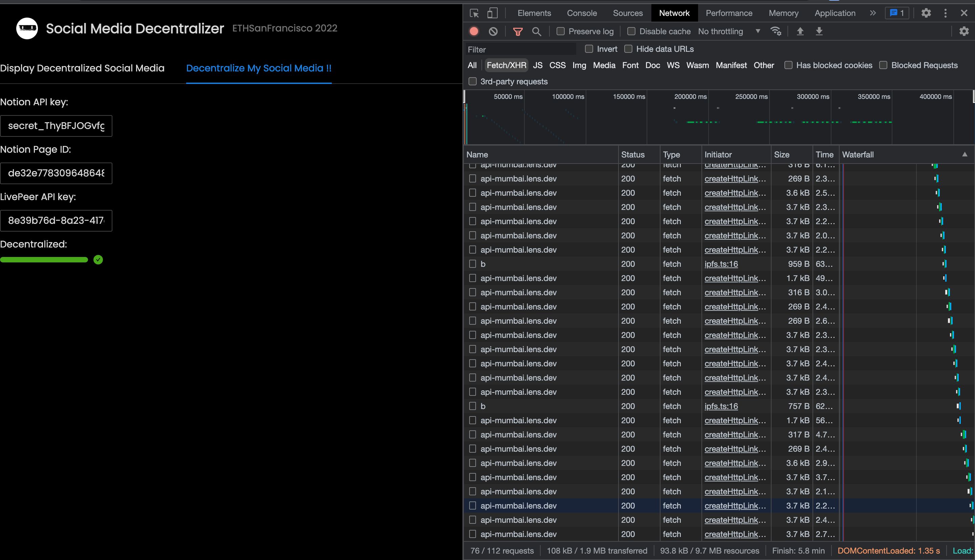
Task: Click the Social Media Decentralizer logo
Action: (27, 28)
